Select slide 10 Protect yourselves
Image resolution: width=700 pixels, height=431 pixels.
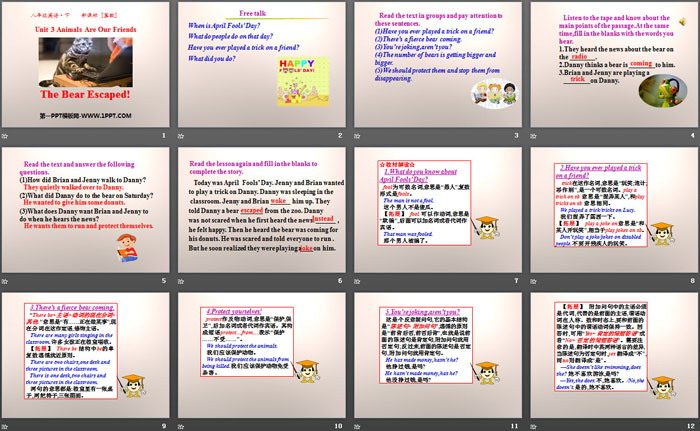tap(262, 355)
